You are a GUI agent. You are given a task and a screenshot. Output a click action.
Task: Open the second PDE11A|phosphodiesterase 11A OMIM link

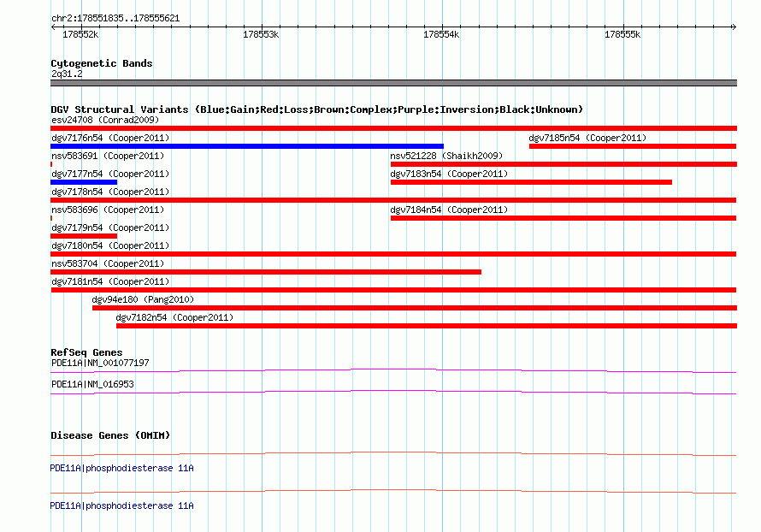(121, 505)
